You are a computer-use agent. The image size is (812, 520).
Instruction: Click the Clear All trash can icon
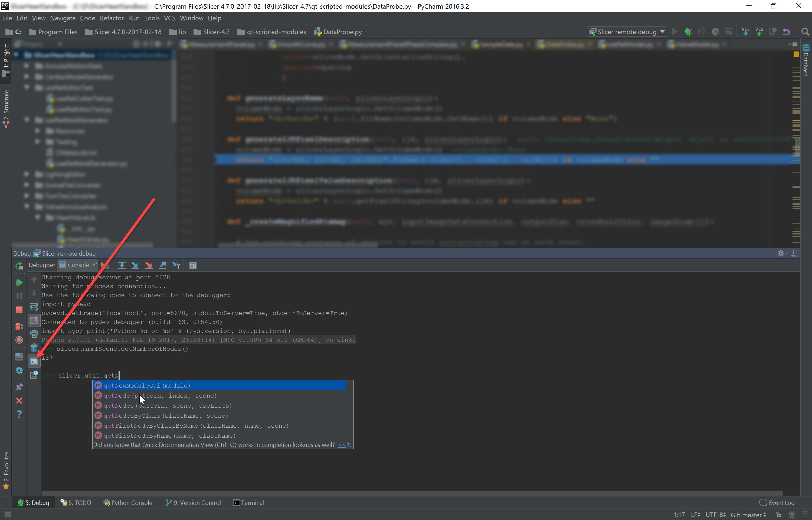pyautogui.click(x=34, y=348)
